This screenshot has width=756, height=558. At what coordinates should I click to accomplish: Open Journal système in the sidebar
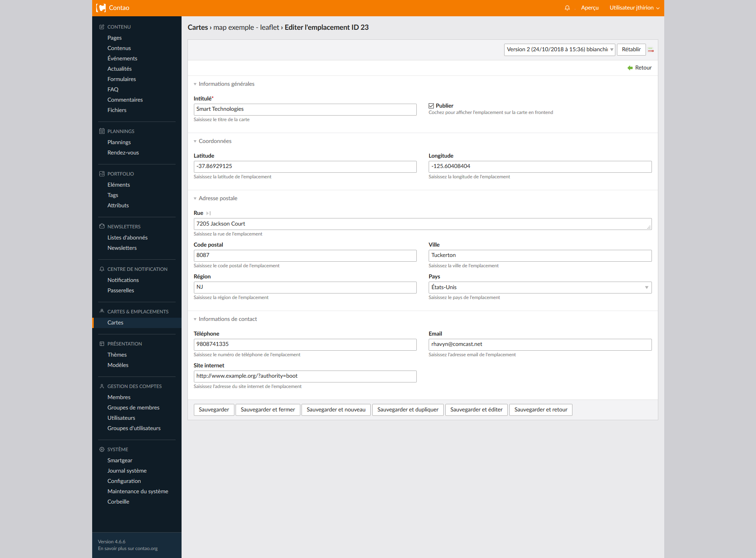click(x=127, y=471)
